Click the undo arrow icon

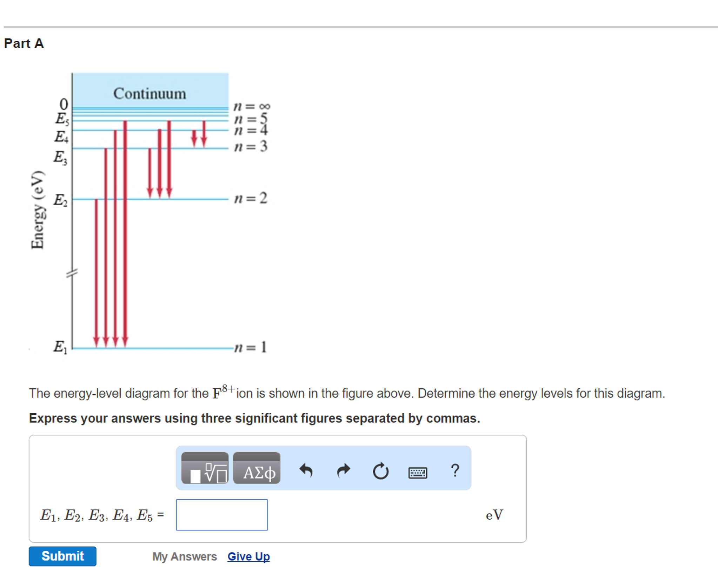306,470
